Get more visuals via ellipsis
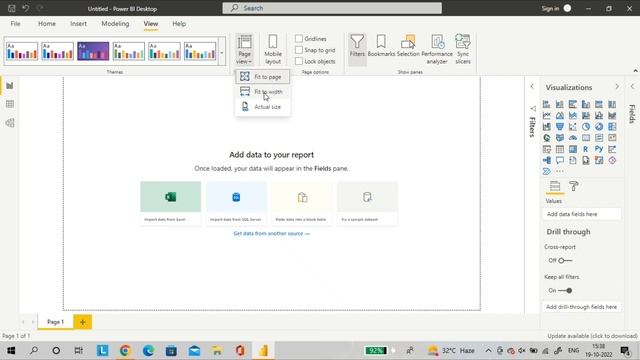640x360 pixels. point(560,171)
